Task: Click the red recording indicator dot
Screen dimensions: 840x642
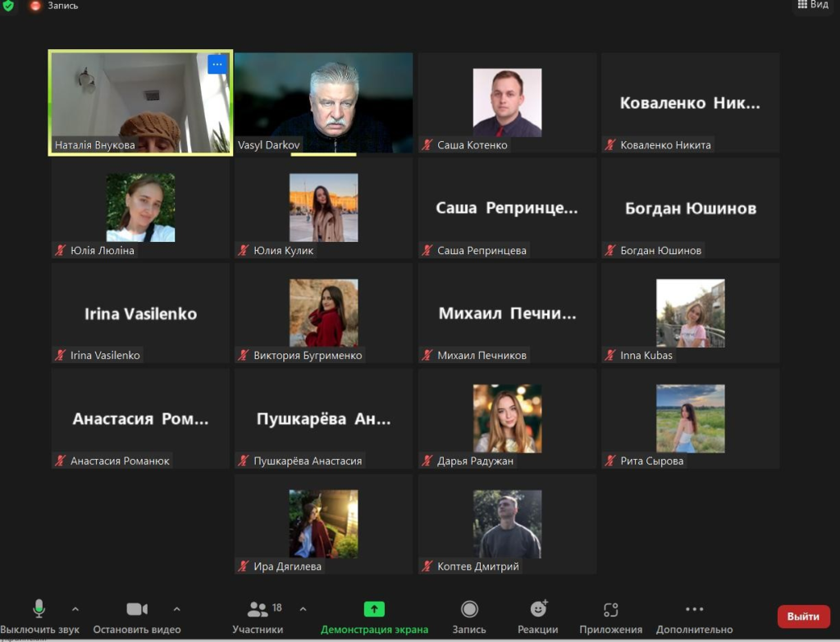Action: (35, 6)
